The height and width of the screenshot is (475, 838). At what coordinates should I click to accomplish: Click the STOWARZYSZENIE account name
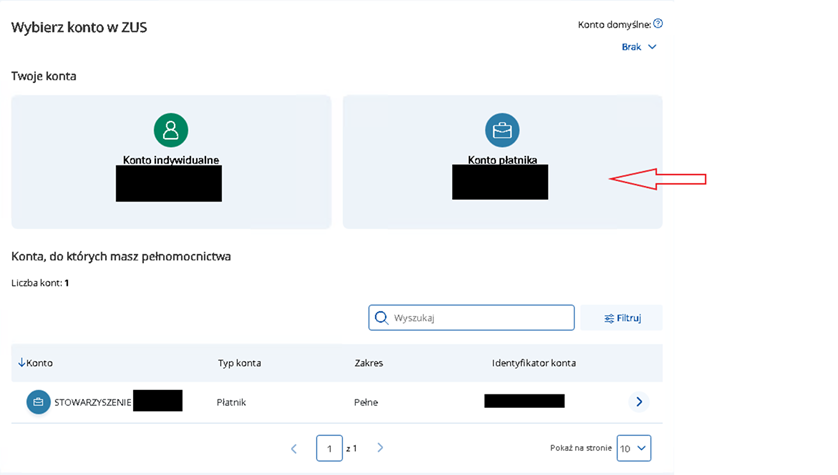(93, 402)
